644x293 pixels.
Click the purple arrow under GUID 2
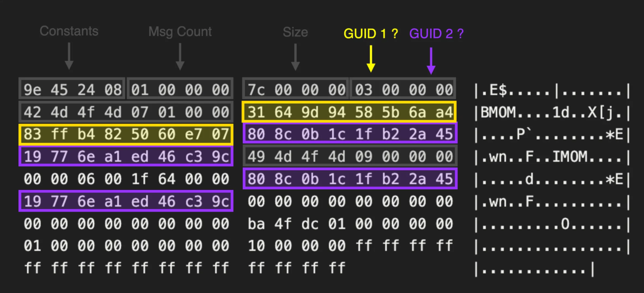pyautogui.click(x=431, y=61)
